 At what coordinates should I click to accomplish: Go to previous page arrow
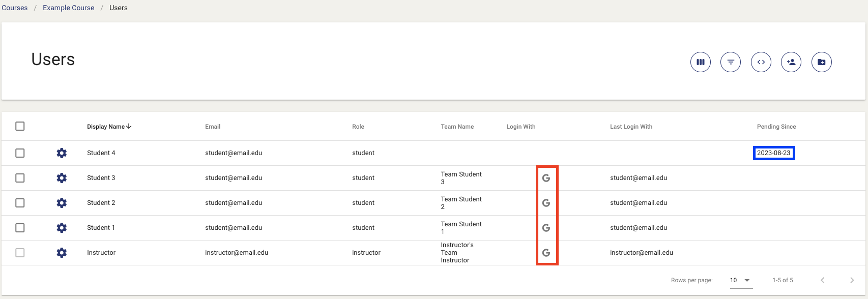(822, 280)
